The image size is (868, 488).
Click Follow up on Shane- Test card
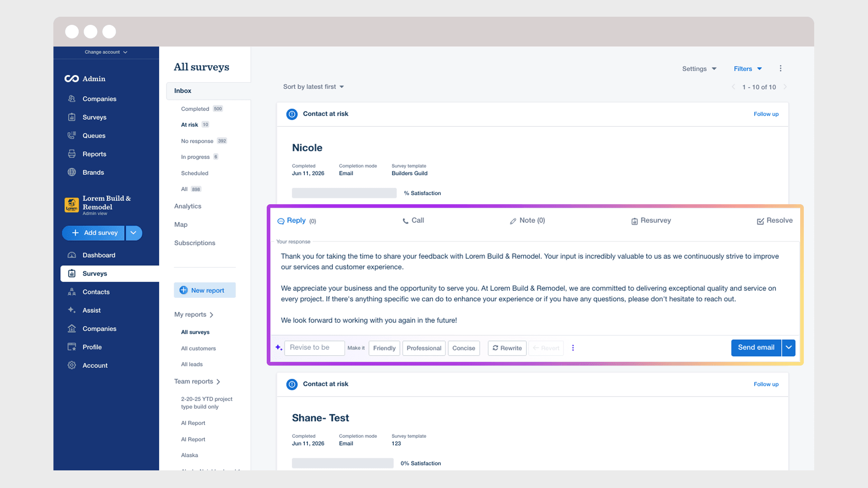tap(766, 384)
